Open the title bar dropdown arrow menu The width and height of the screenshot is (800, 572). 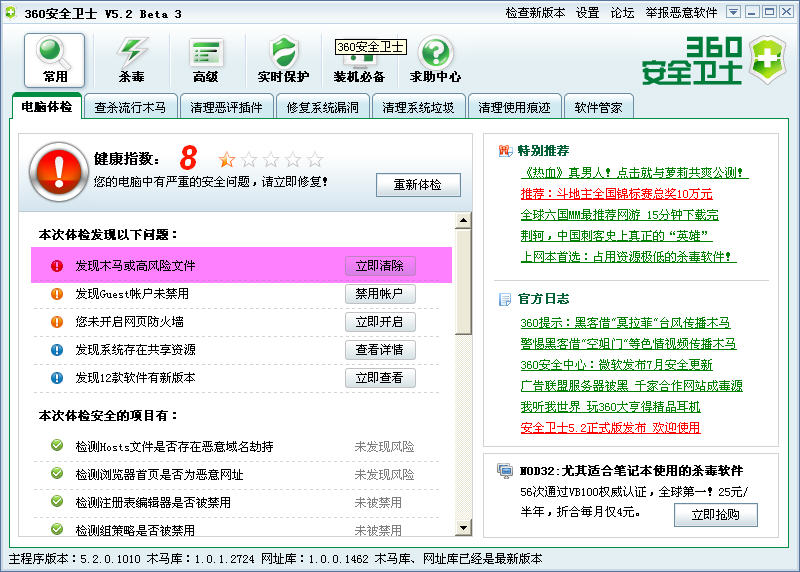[x=733, y=12]
